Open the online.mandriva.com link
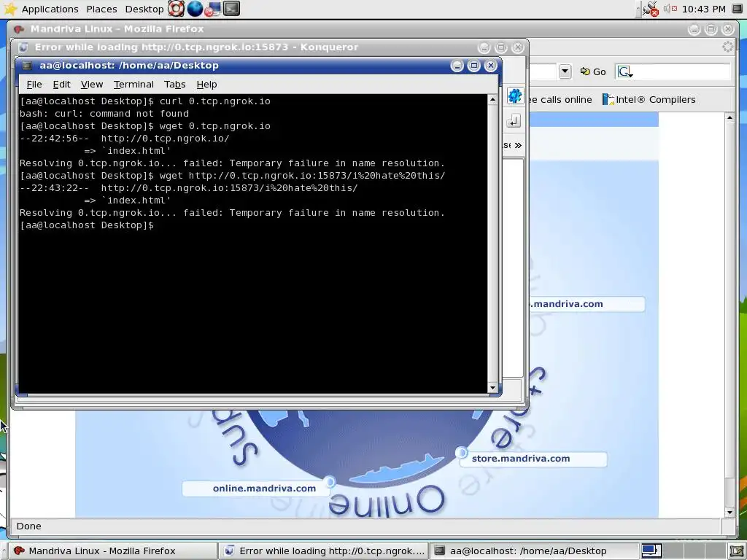Viewport: 747px width, 560px height. click(264, 488)
